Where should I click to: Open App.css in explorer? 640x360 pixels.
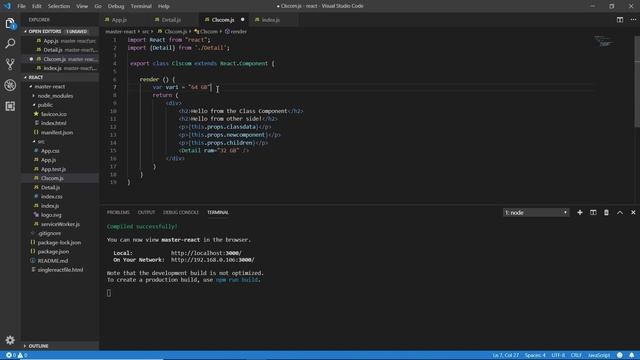(50, 151)
